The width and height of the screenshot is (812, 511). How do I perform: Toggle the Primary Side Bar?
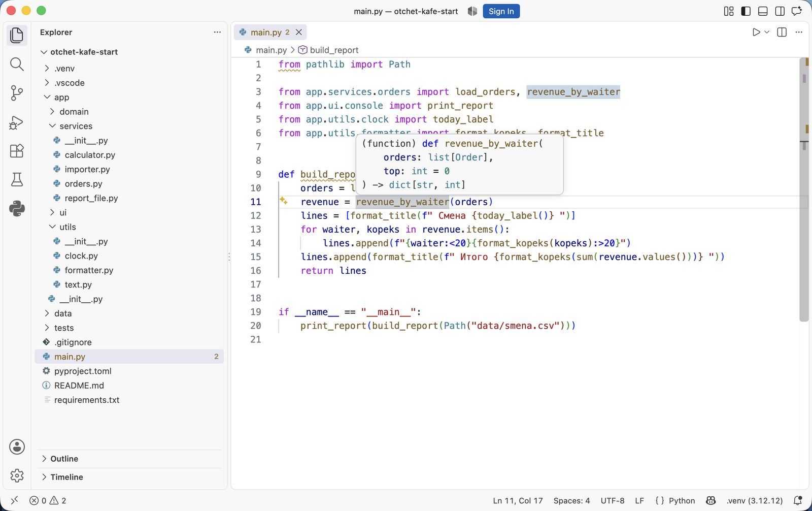[746, 11]
